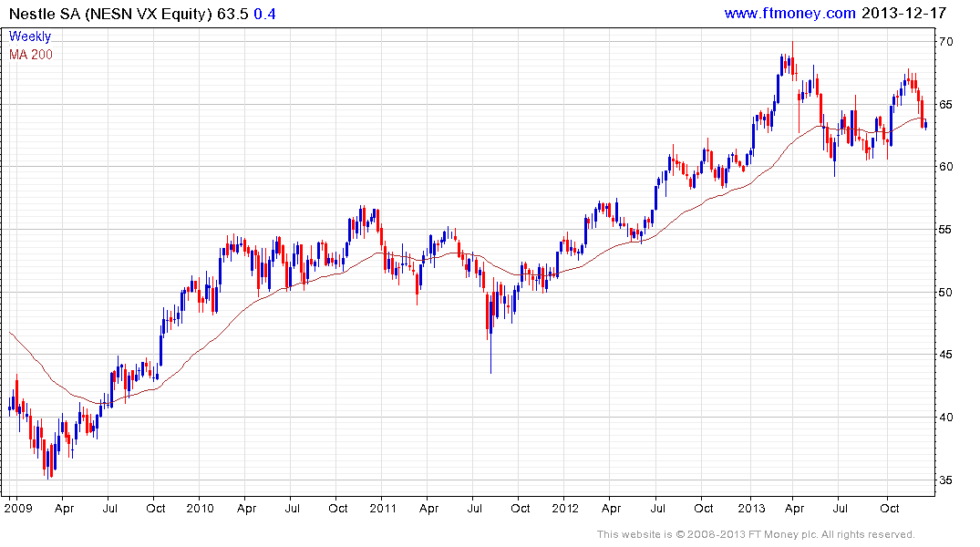980x547 pixels.
Task: Click the 45 y-axis label
Action: click(945, 355)
